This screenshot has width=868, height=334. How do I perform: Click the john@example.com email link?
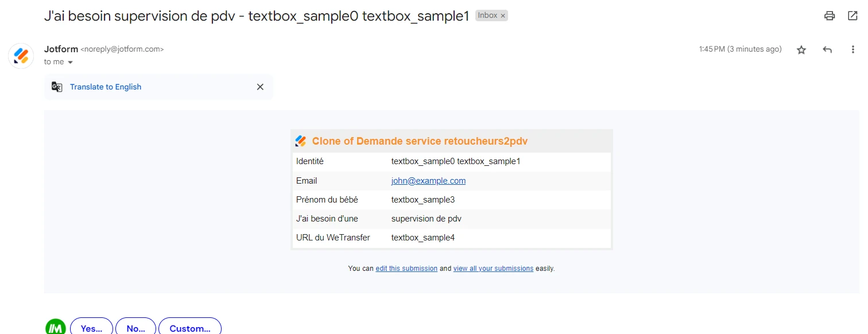[428, 180]
